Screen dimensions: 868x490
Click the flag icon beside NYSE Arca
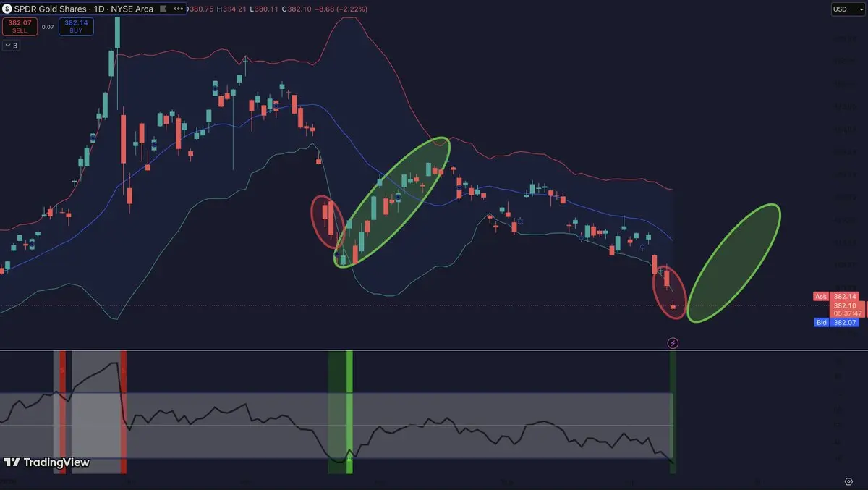coord(162,9)
